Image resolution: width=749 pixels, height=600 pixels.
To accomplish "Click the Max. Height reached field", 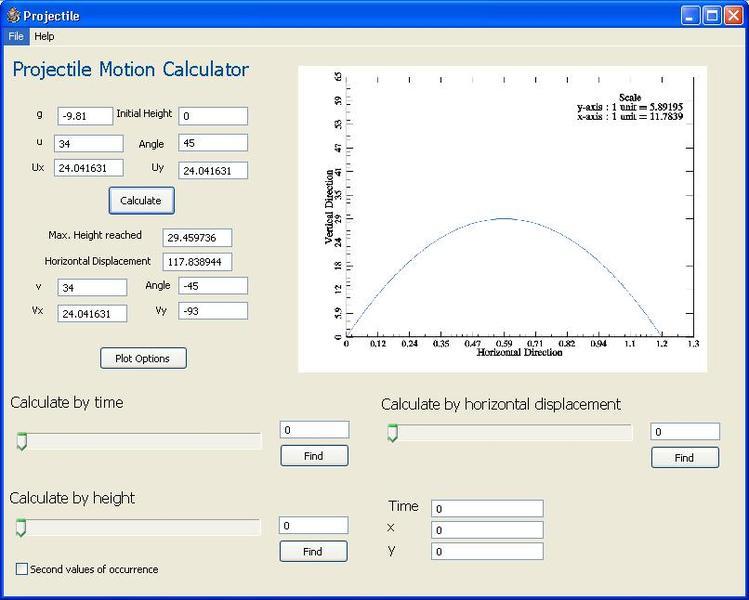I will tap(196, 238).
